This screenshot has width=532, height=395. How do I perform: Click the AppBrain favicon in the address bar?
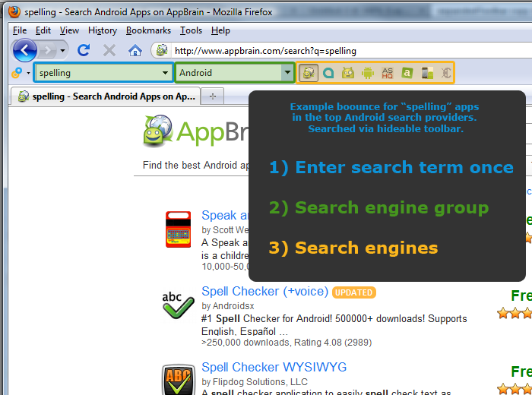(162, 51)
